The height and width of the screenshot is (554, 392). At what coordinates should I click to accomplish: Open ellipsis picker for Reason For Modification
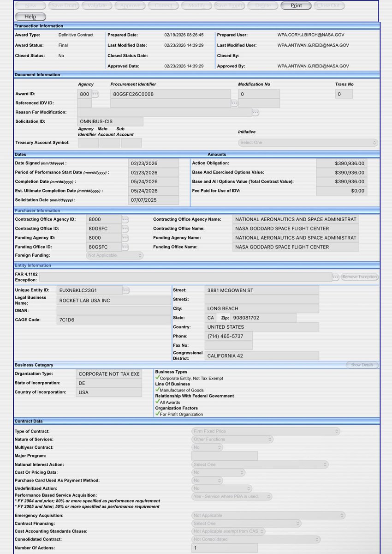click(x=255, y=112)
